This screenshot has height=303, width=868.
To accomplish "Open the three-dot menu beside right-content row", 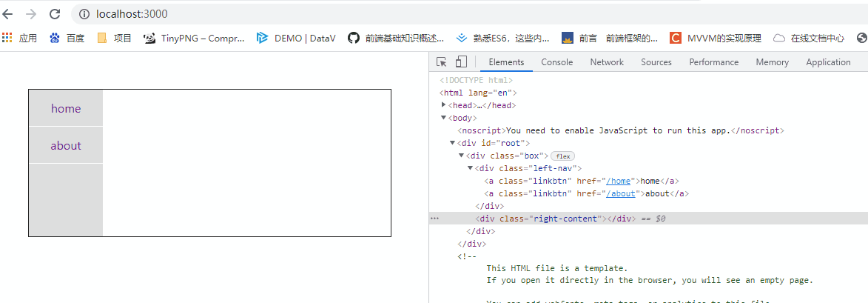I will tap(435, 219).
